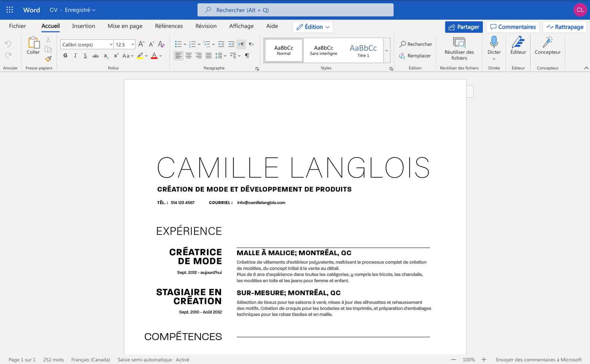Open the highlight color picker arrow
The image size is (590, 364).
coord(147,56)
